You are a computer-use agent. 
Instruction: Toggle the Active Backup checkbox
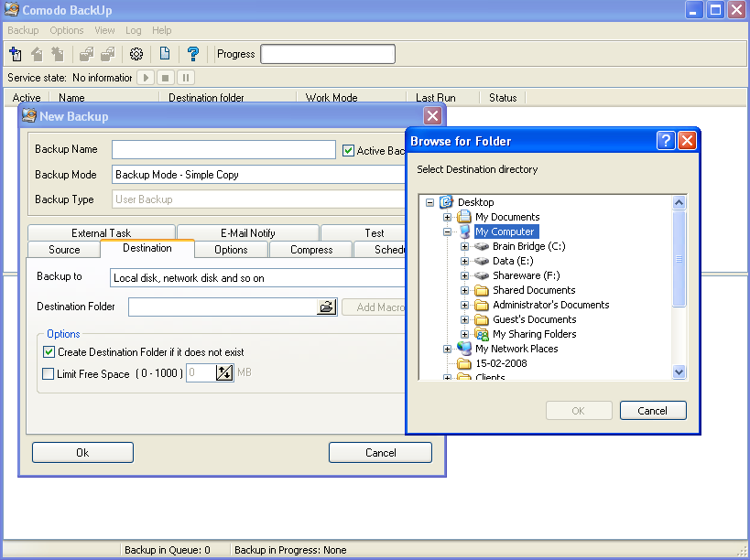(348, 151)
